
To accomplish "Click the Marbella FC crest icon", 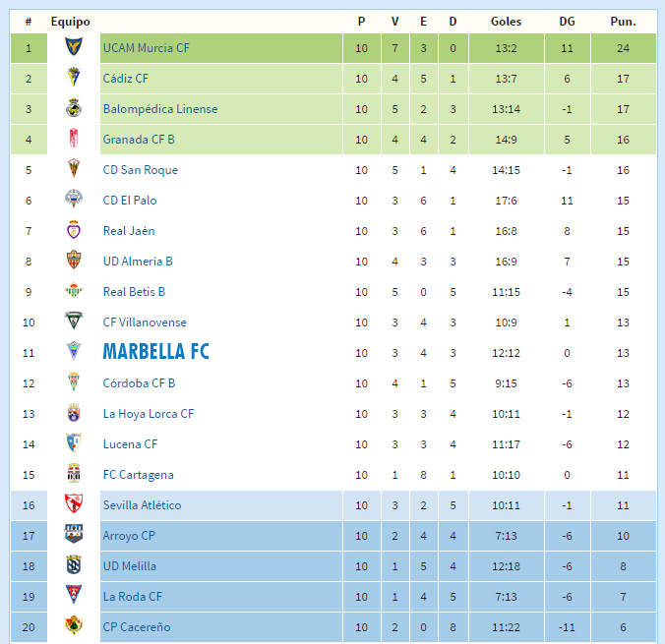I will point(74,351).
